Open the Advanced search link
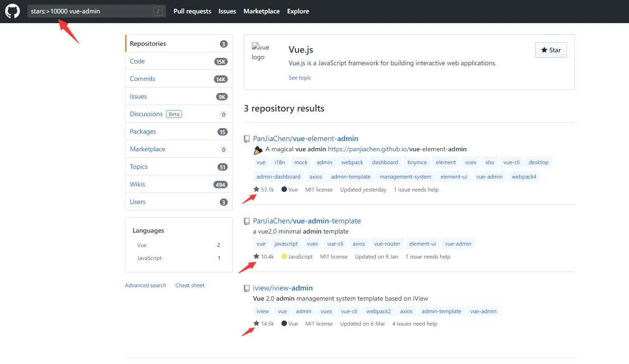This screenshot has height=364, width=629. pos(145,285)
